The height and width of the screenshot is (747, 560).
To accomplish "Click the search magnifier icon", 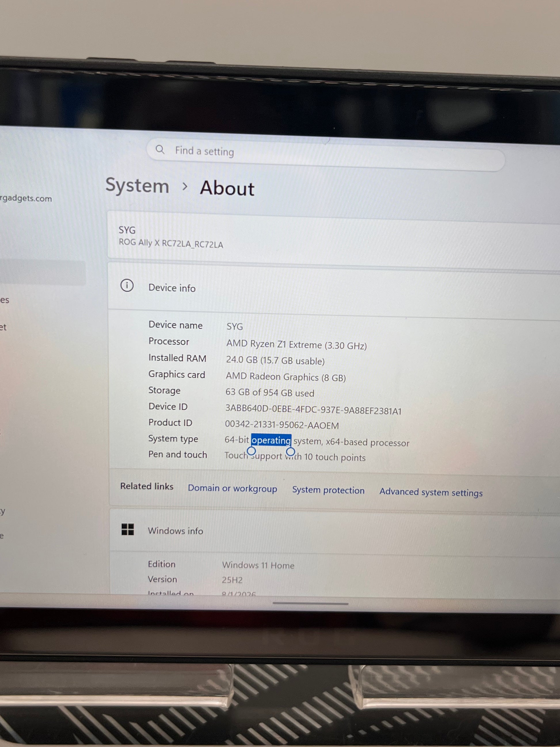I will coord(160,149).
